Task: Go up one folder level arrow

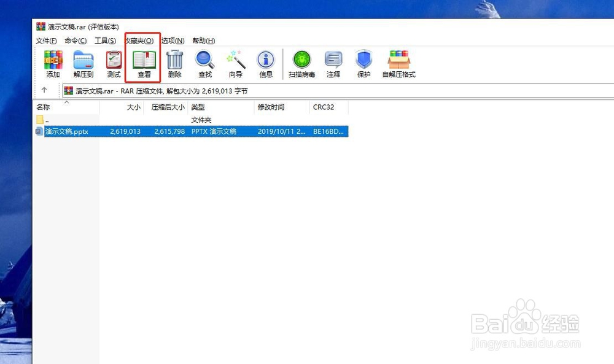Action: (x=44, y=90)
